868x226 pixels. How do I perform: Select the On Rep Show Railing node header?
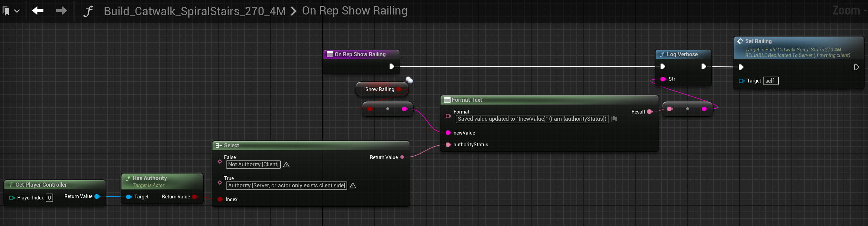(361, 54)
